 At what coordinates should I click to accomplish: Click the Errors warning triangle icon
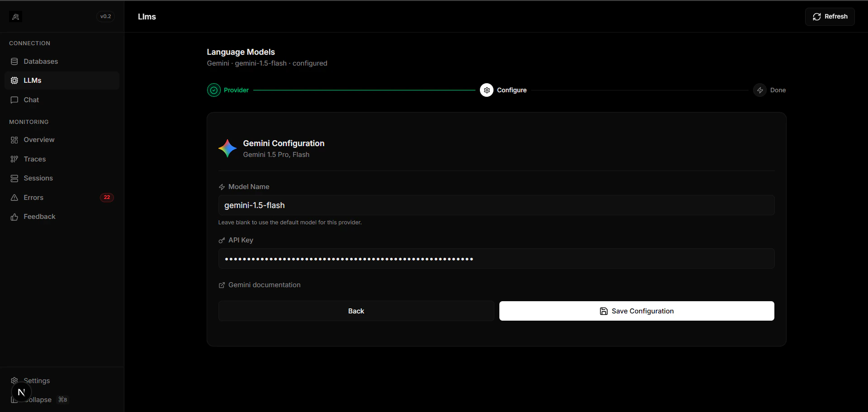click(x=14, y=198)
